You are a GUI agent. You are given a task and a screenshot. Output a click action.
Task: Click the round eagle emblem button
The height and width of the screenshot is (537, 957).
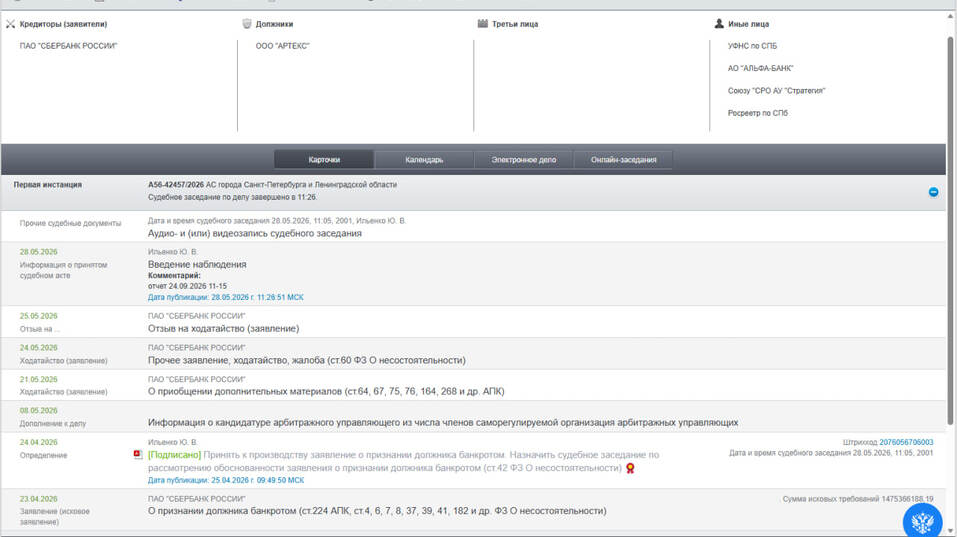tap(922, 521)
